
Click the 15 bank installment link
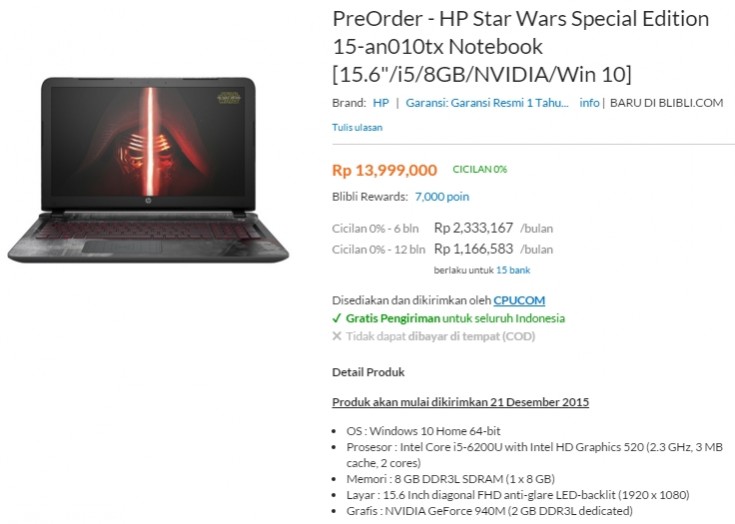(x=513, y=270)
